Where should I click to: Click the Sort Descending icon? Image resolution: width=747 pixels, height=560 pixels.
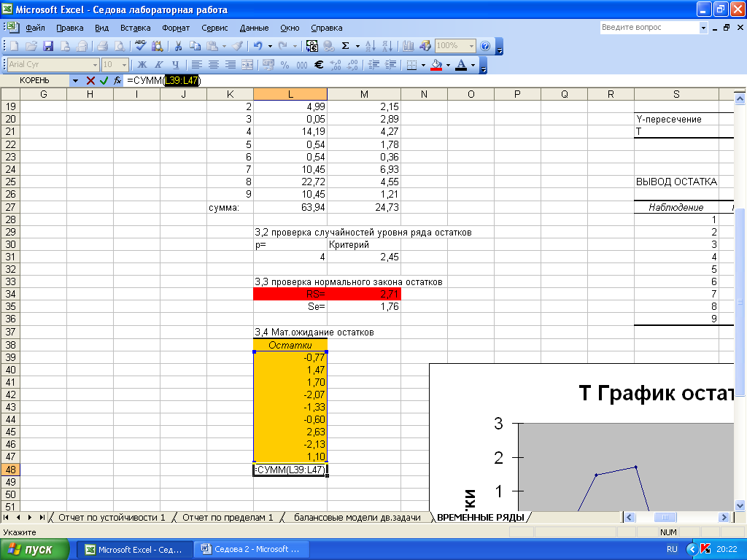pos(387,46)
